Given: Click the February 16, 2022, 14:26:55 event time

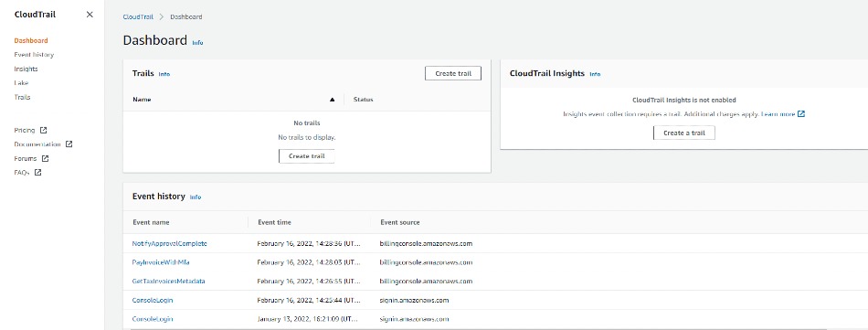Looking at the screenshot, I should coord(309,282).
